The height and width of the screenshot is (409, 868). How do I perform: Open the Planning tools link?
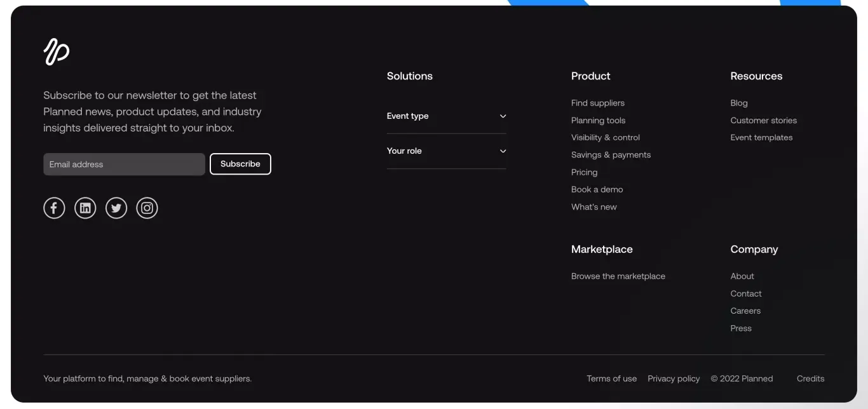[598, 120]
